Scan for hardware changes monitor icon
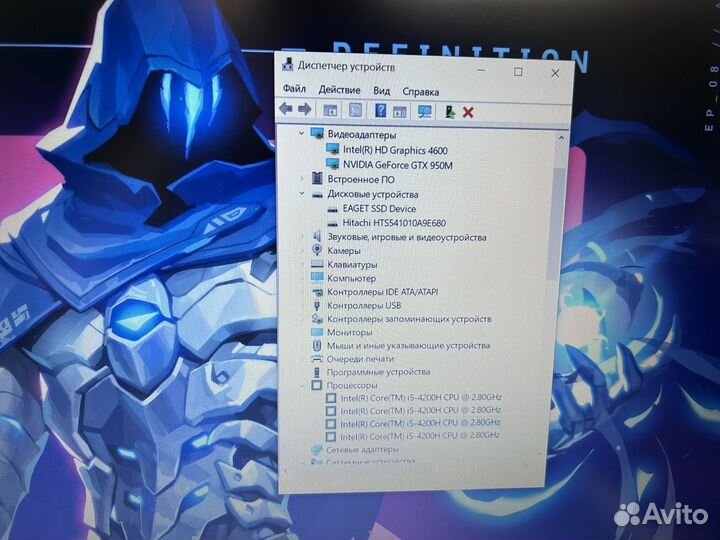 [x=425, y=112]
